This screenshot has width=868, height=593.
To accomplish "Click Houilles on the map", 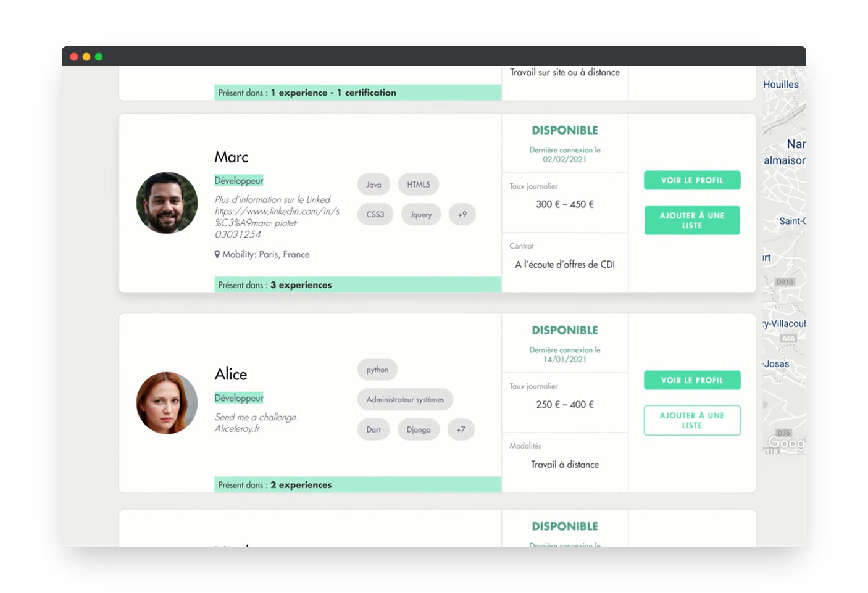I will pyautogui.click(x=781, y=85).
